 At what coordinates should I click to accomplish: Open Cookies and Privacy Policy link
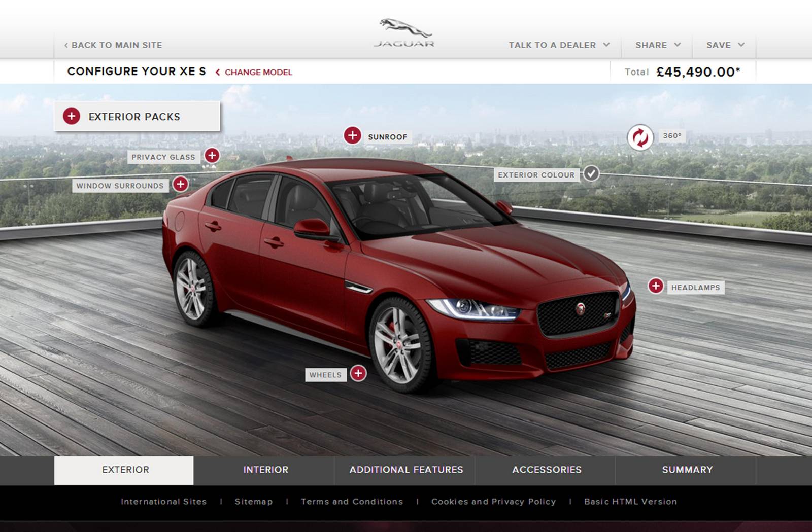point(493,502)
